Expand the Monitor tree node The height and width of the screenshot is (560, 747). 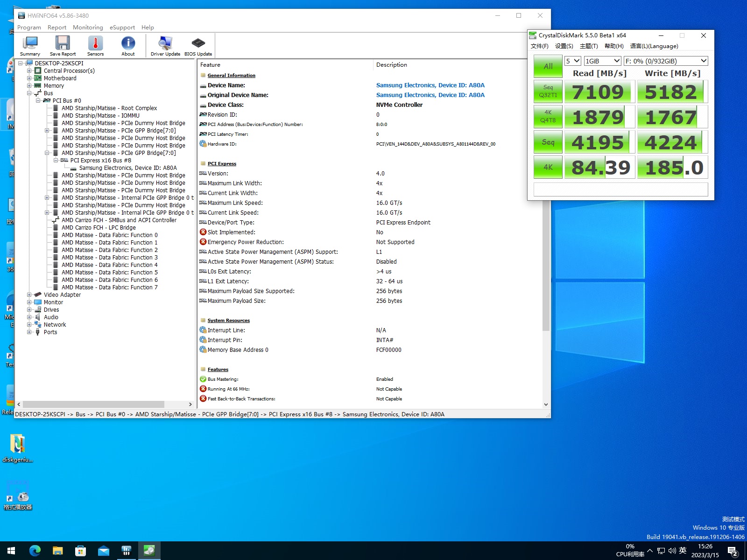[x=29, y=302]
